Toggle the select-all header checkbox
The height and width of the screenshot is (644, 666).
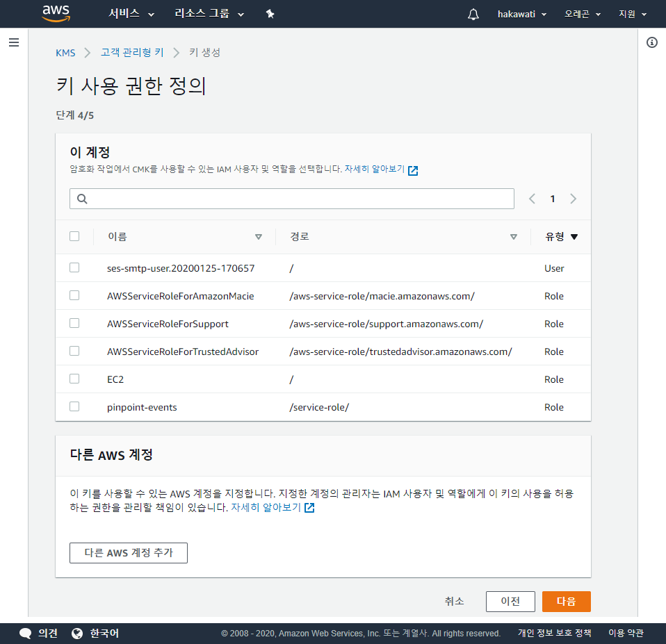(74, 236)
